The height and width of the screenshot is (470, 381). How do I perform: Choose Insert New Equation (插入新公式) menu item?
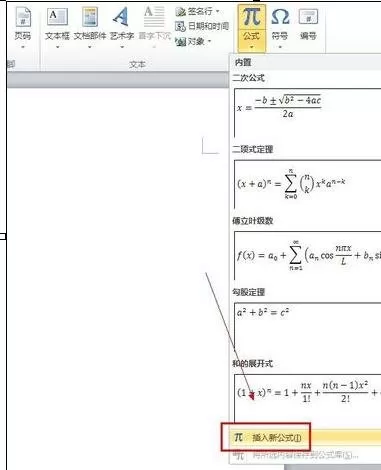(x=306, y=437)
